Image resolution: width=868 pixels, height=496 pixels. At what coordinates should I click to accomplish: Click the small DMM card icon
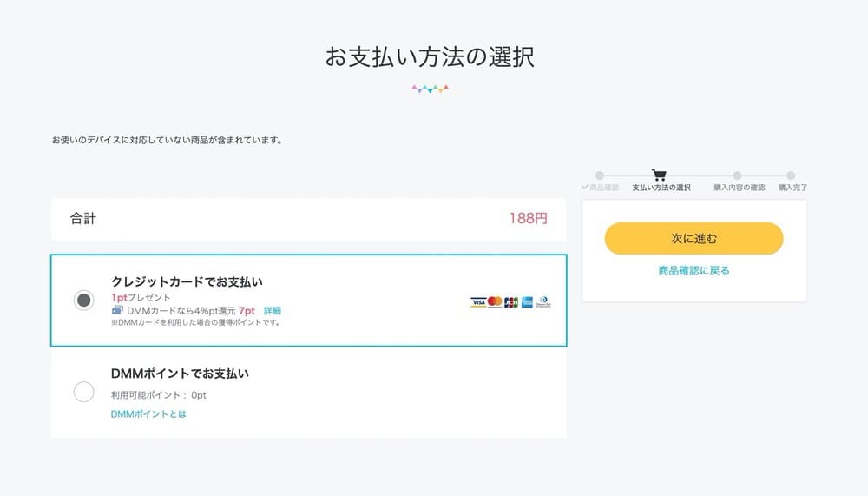pyautogui.click(x=117, y=310)
